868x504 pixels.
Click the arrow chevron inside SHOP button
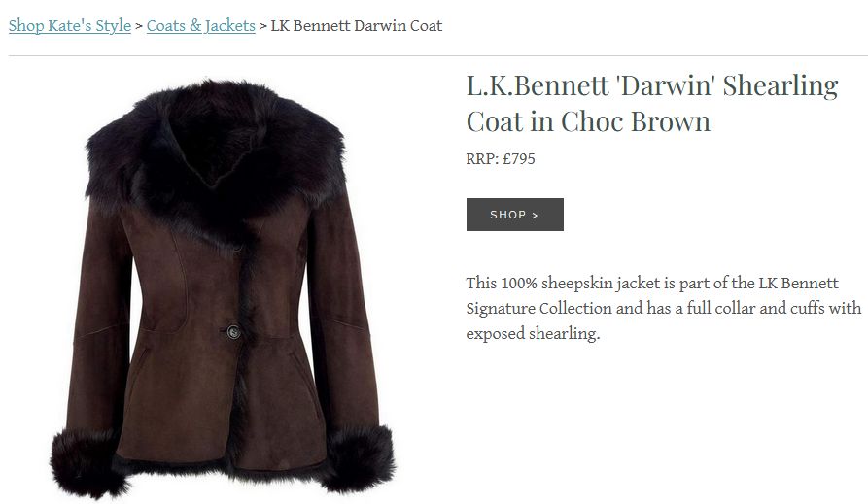[535, 216]
